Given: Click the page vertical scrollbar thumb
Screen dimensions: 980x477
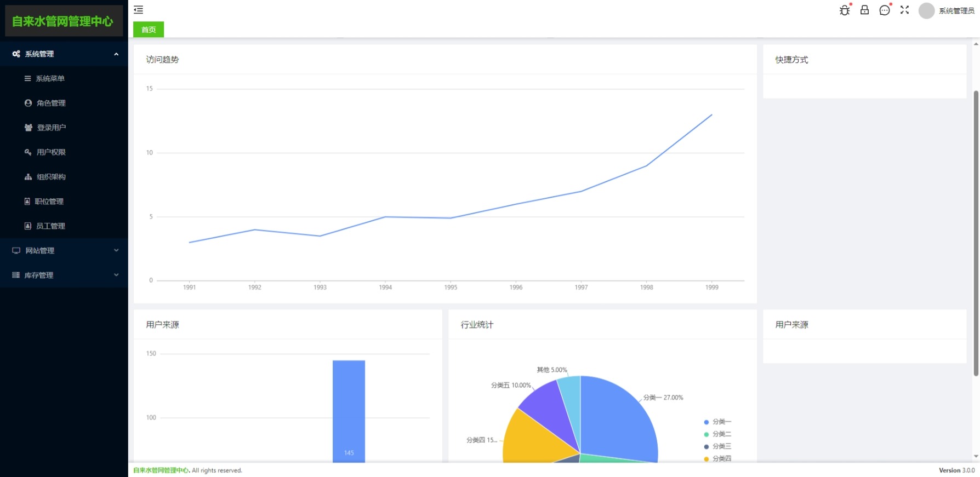Looking at the screenshot, I should 976,233.
